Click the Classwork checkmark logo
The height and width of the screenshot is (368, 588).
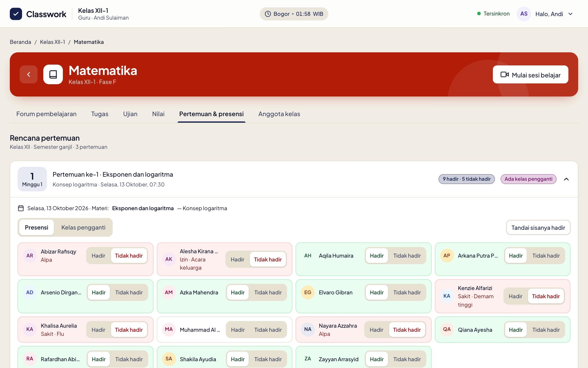(16, 14)
